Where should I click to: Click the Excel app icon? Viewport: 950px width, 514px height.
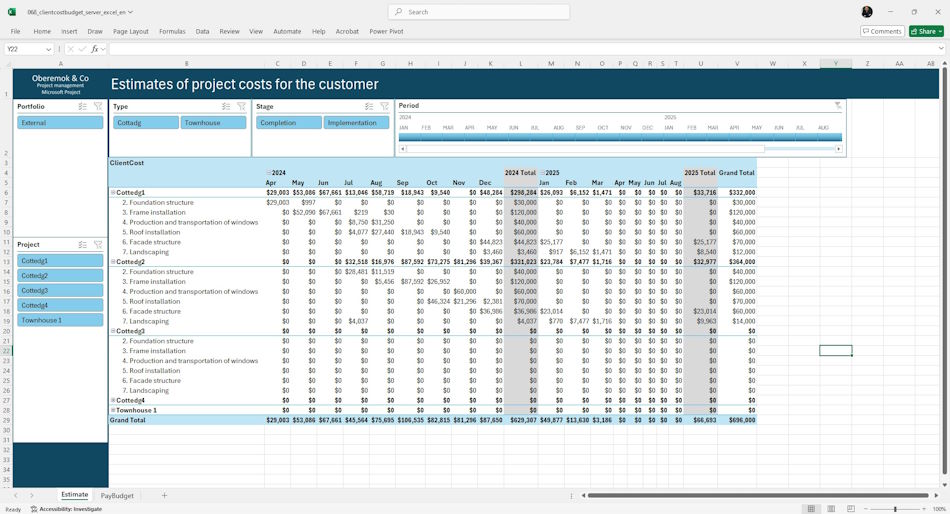12,12
